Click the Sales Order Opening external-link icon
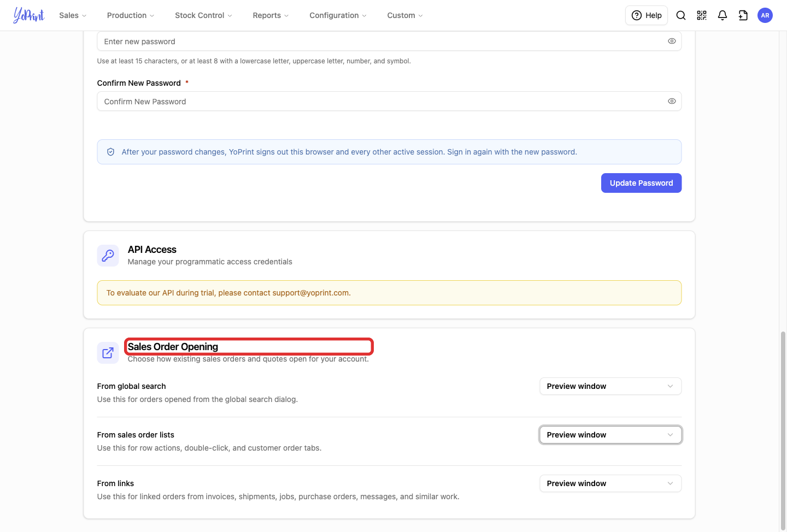Screen dimensions: 787x532 (x=108, y=353)
